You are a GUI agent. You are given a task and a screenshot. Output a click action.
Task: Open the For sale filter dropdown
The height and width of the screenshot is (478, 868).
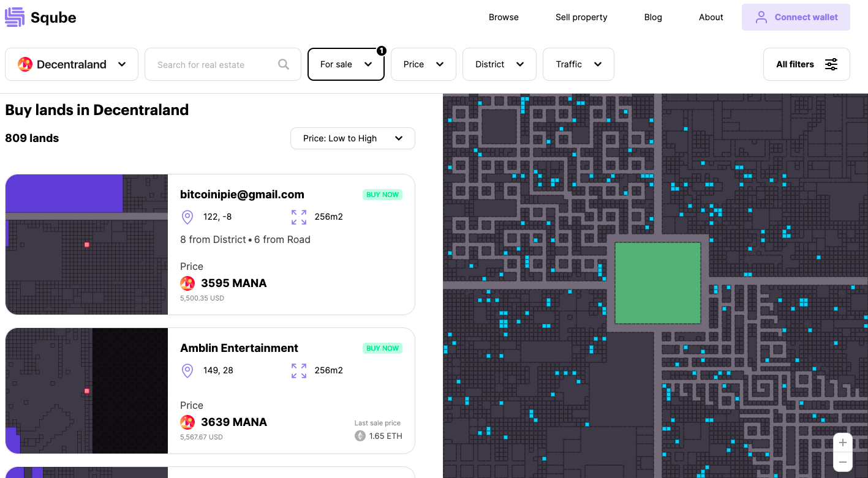pos(346,64)
